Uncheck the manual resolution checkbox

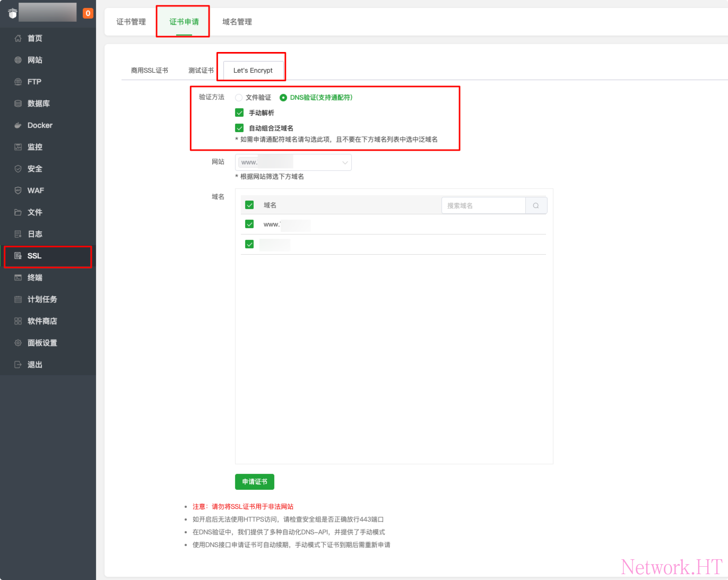tap(239, 113)
